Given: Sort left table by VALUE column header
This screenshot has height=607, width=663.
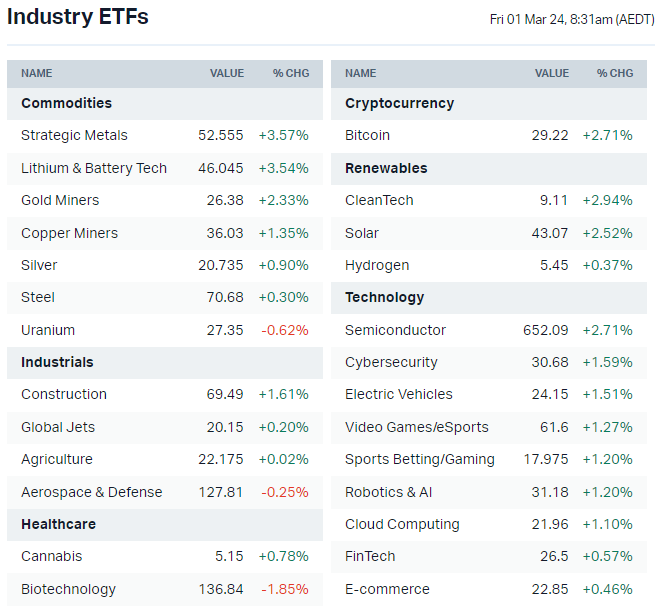Looking at the screenshot, I should [x=226, y=73].
